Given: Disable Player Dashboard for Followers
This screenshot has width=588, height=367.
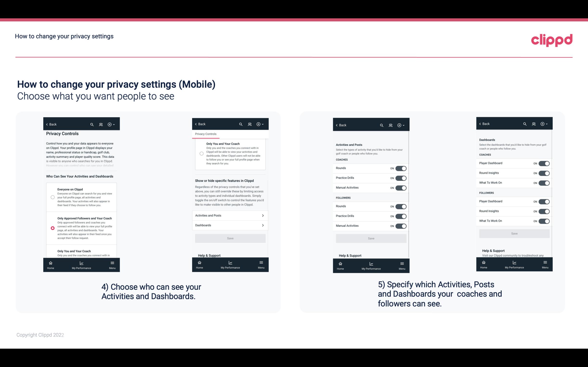Looking at the screenshot, I should pyautogui.click(x=544, y=201).
